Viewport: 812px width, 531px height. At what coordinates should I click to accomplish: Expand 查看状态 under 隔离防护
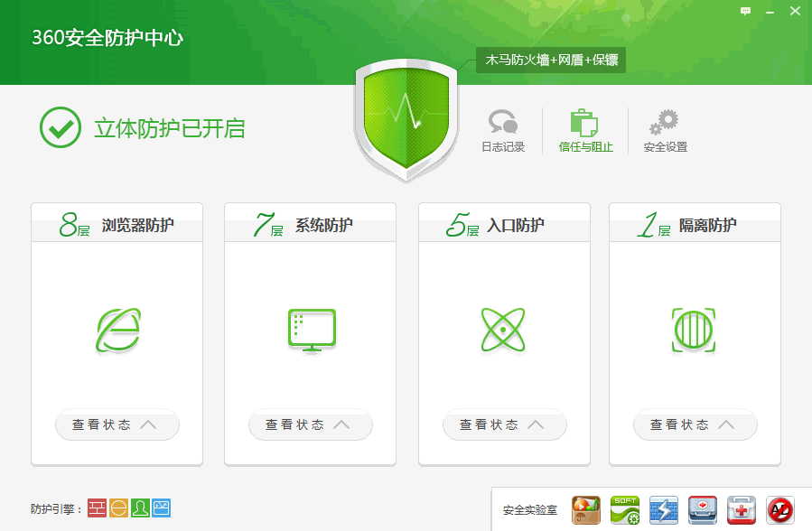click(x=695, y=425)
